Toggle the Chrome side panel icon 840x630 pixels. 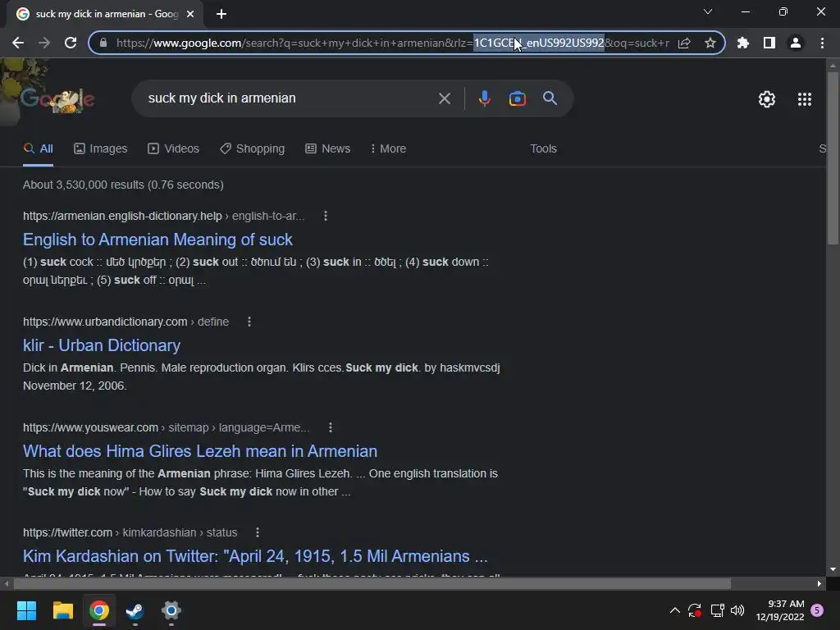[769, 43]
